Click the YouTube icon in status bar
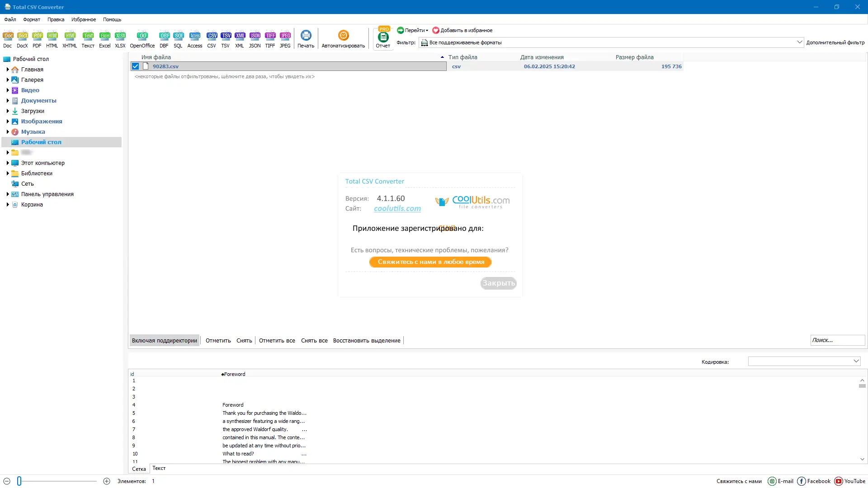868x488 pixels. 839,481
